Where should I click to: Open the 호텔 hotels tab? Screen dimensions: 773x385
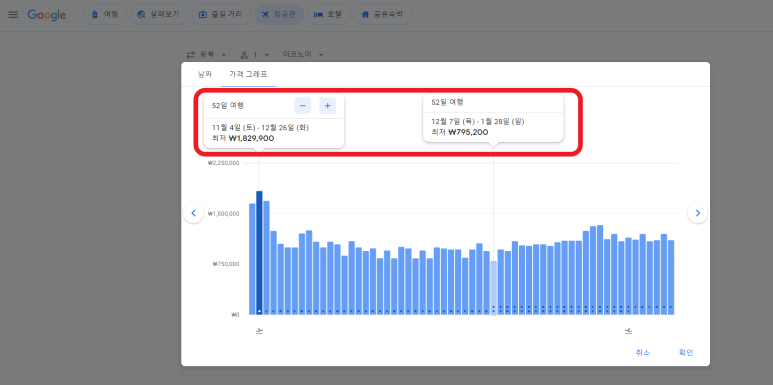click(329, 15)
